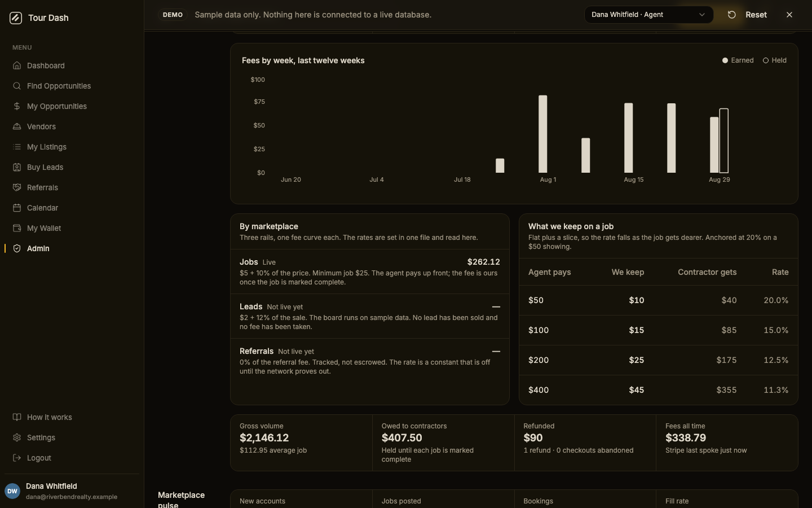Image resolution: width=812 pixels, height=508 pixels.
Task: Click the Settings gear icon
Action: tap(17, 437)
